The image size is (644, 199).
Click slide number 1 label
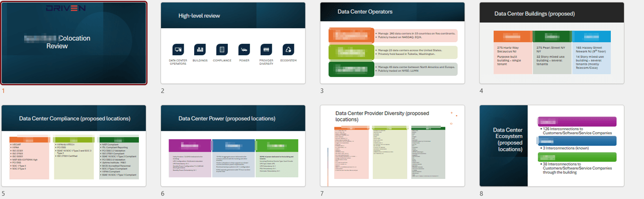click(4, 91)
